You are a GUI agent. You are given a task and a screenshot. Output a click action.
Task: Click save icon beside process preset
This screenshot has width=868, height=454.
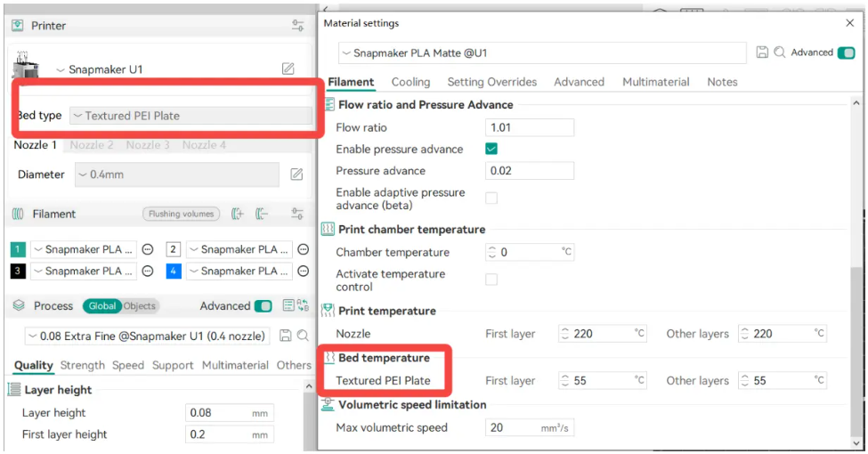pos(286,336)
